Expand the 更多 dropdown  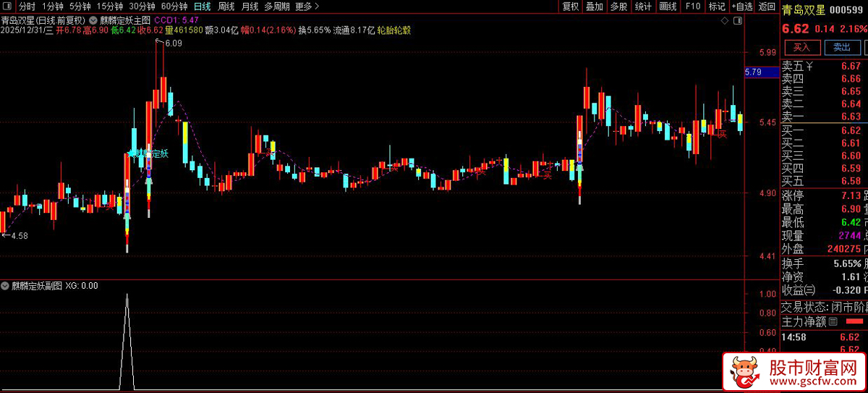(307, 7)
